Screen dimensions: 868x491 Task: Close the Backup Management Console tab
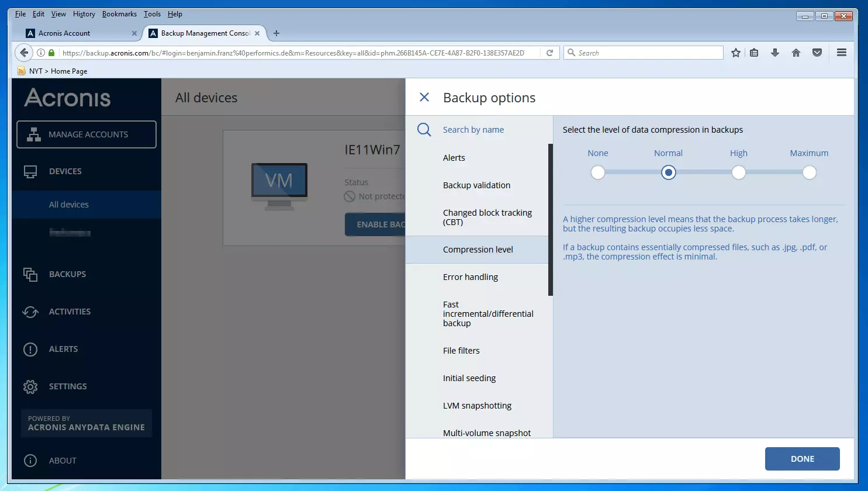[x=257, y=33]
